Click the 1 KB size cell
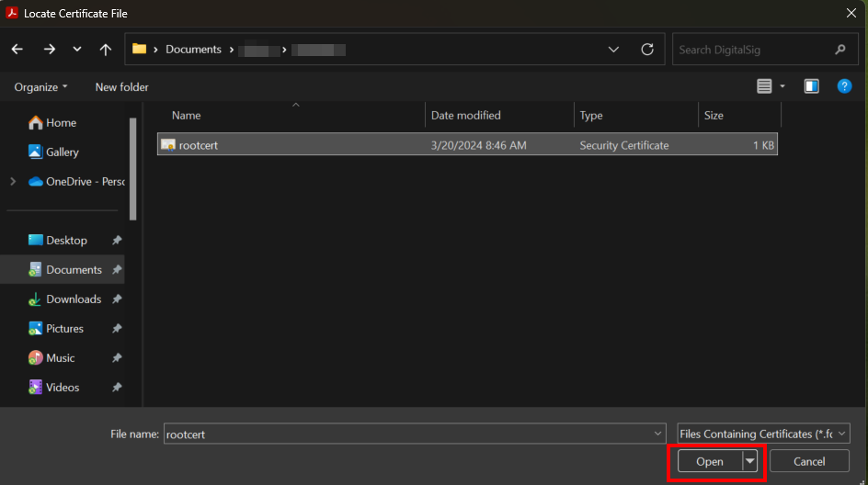868x485 pixels. point(763,145)
